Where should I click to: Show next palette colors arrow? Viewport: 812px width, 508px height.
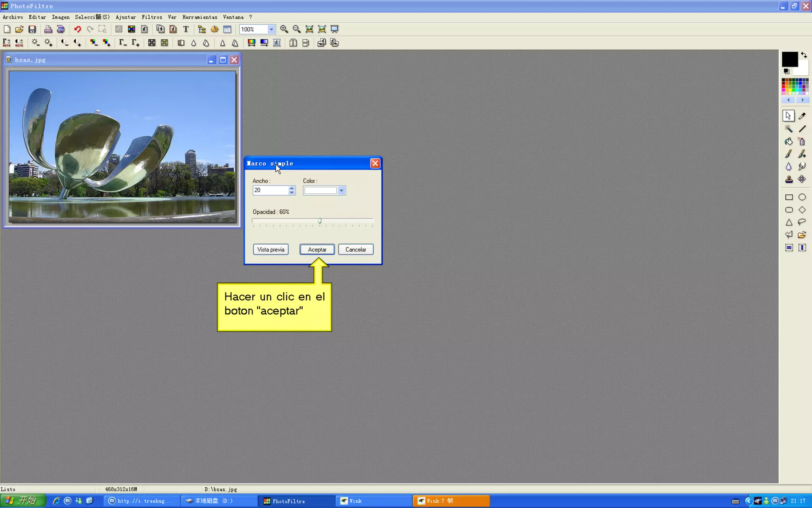[802, 100]
